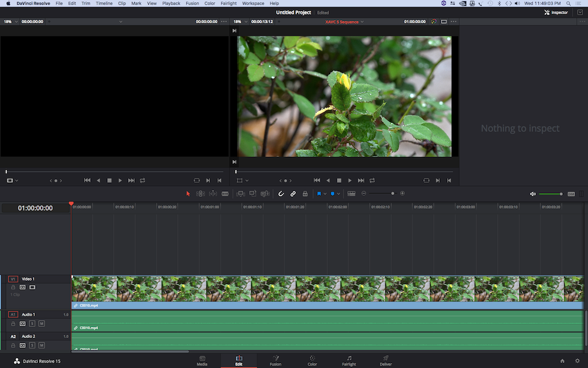
Task: Switch to the Media page tab
Action: (202, 361)
